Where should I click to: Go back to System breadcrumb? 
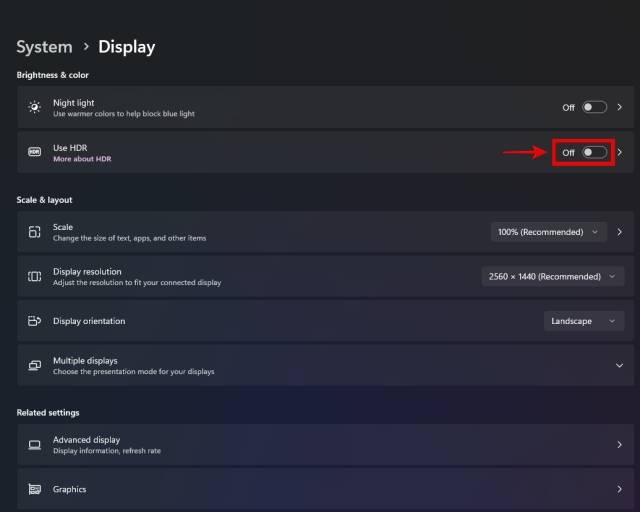(x=44, y=47)
